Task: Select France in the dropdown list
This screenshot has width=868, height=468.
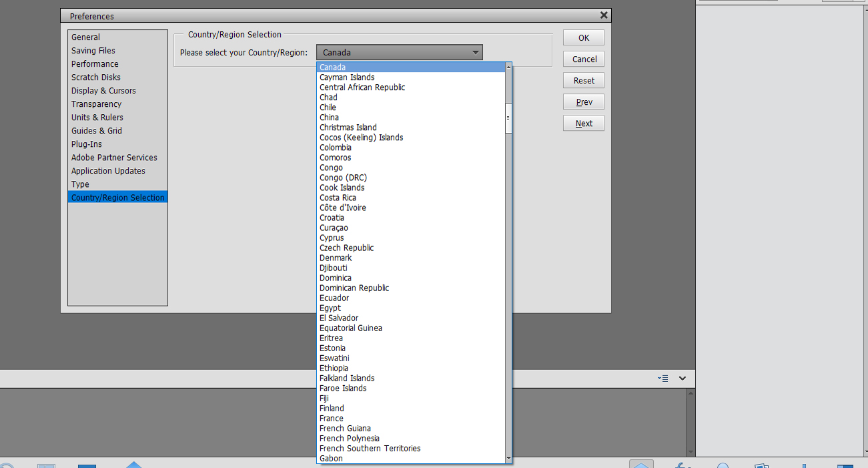Action: click(411, 417)
